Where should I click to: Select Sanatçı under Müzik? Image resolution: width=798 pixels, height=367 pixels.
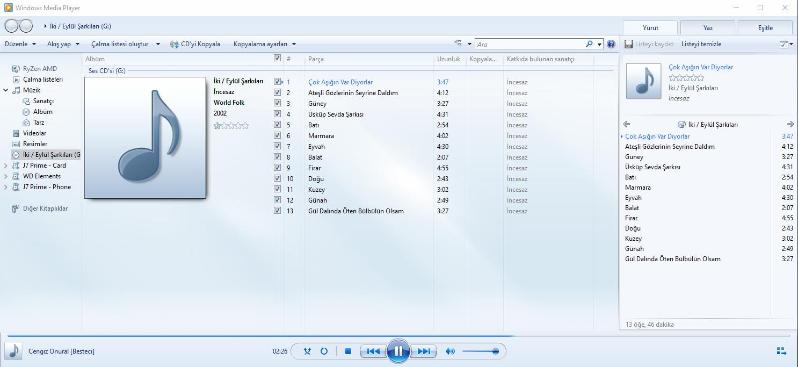43,101
